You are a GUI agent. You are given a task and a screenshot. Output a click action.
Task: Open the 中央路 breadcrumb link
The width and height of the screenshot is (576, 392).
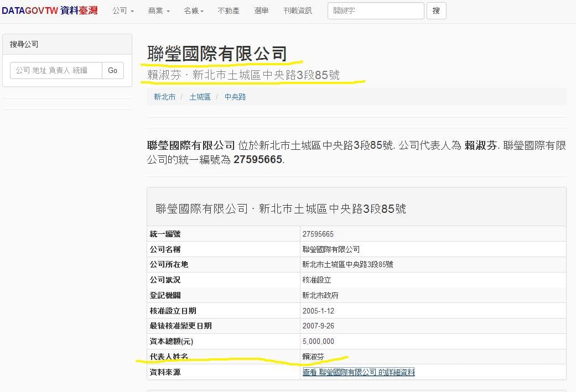point(235,97)
